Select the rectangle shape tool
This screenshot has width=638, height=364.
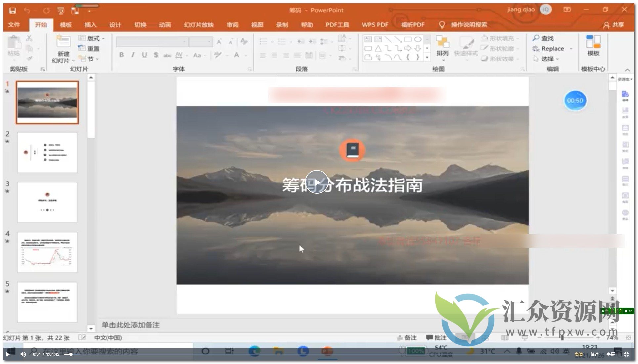(x=407, y=39)
